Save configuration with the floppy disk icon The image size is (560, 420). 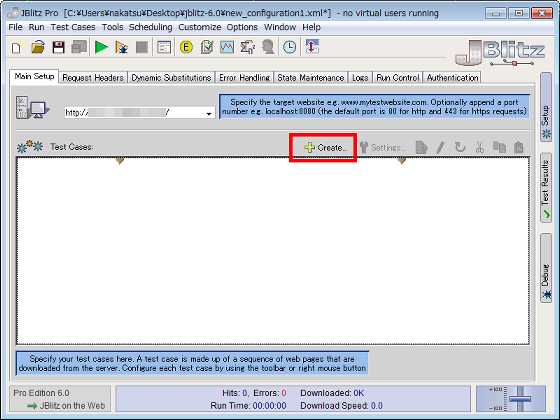click(x=59, y=47)
